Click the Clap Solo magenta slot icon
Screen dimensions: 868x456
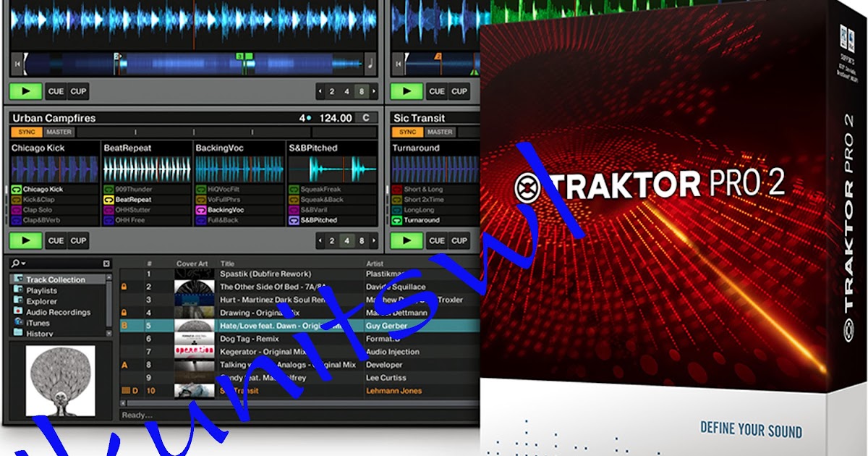point(17,210)
